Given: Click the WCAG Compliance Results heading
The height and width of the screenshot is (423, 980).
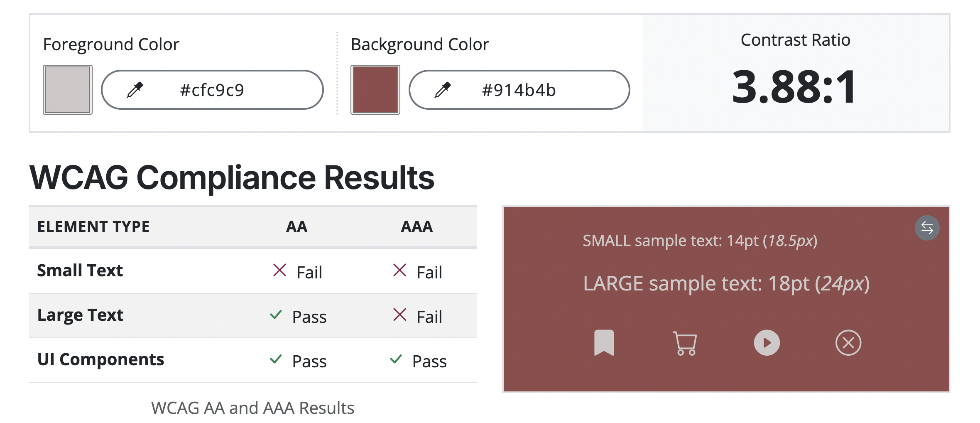Looking at the screenshot, I should click(231, 178).
